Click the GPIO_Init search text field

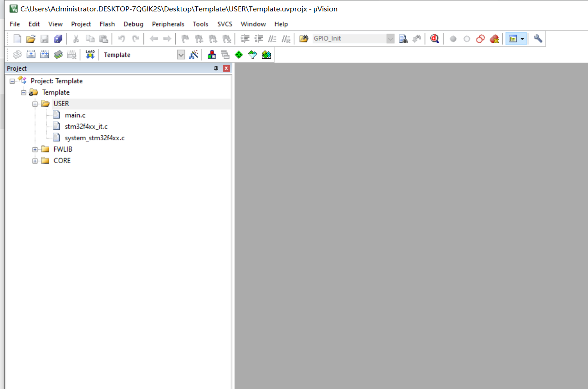tap(349, 39)
